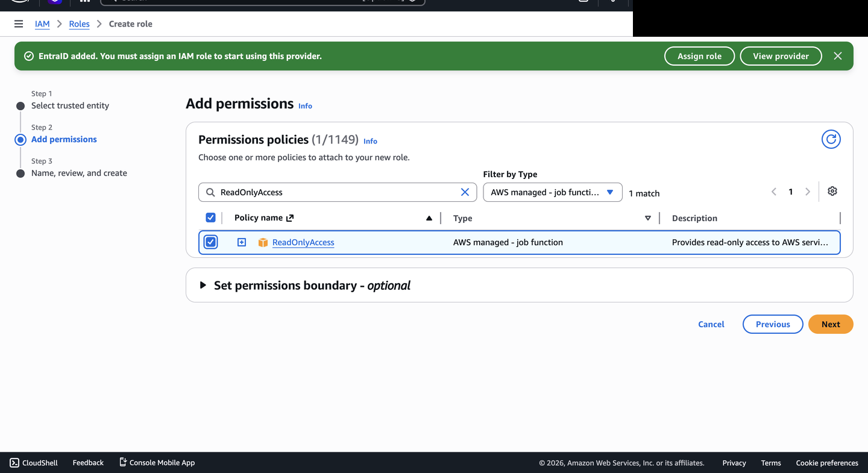Click the '1 match' result count
Viewport: 868px width, 473px height.
[x=644, y=193]
